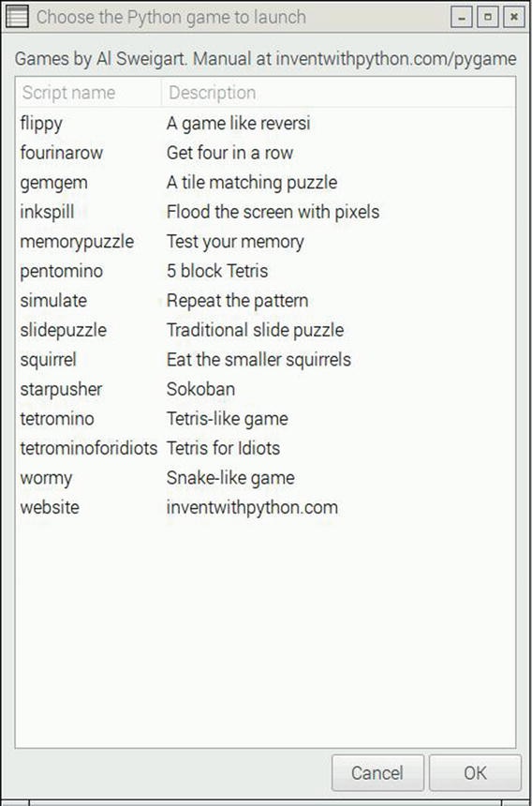Open the window menu icon in the title bar
This screenshot has height=806, width=532.
[17, 17]
